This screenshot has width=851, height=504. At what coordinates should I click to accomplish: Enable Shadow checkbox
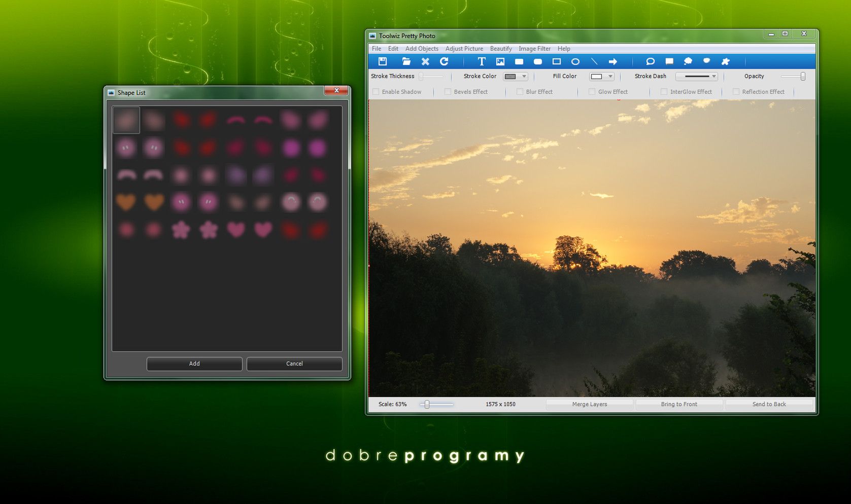(376, 92)
